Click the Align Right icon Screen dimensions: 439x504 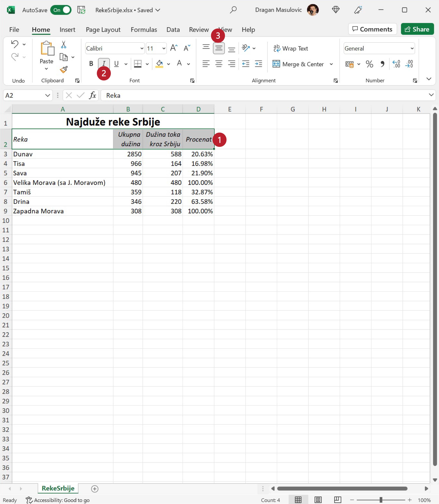231,64
